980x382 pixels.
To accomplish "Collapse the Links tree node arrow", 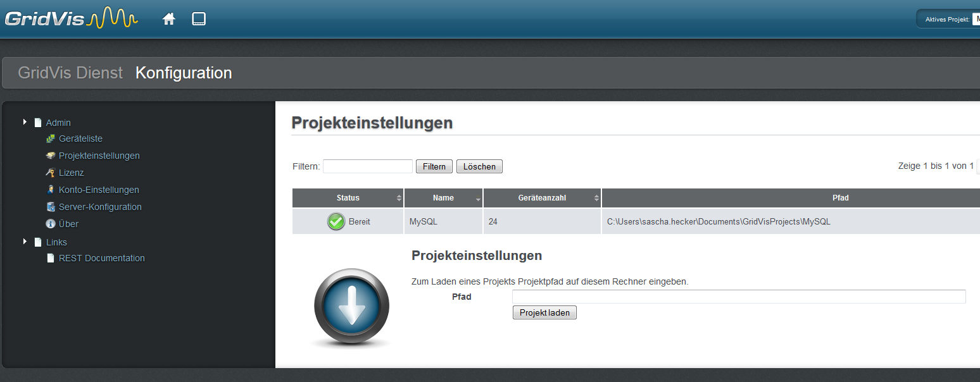I will (25, 242).
